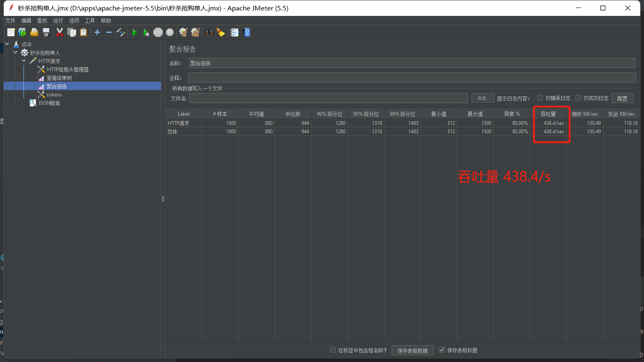Clear results with the gear broom icon
The image size is (644, 362).
pyautogui.click(x=183, y=32)
